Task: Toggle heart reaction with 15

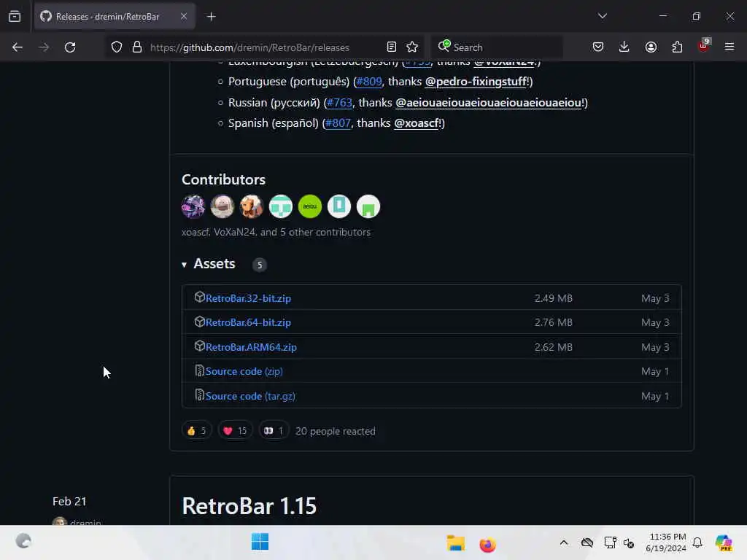Action: [x=235, y=431]
